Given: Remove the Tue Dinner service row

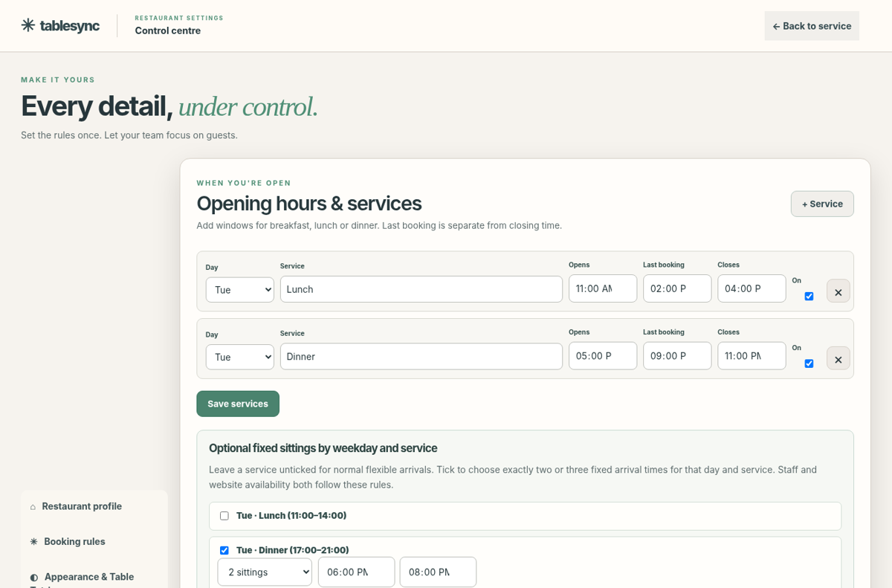Looking at the screenshot, I should pyautogui.click(x=838, y=358).
